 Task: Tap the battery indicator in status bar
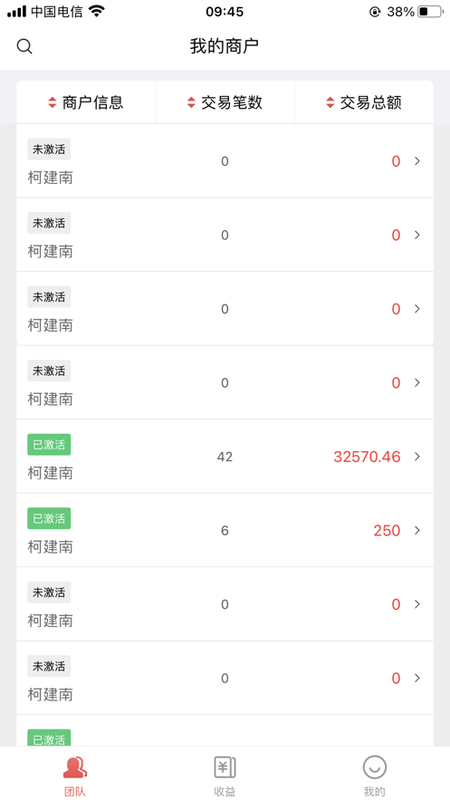430,12
